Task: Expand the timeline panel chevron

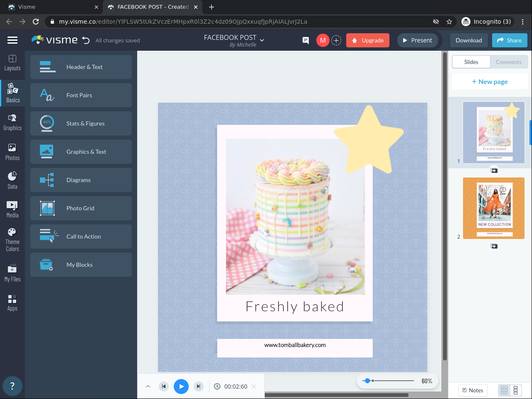Action: point(148,387)
